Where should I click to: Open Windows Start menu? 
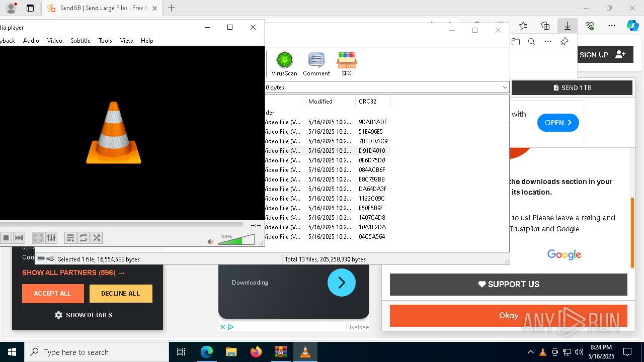pos(12,352)
